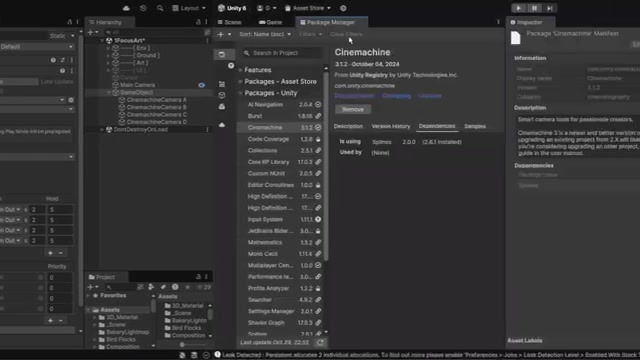Screen dimensions: 640x360
Task: Open the Package Manager add plus dropdown
Action: click(224, 34)
